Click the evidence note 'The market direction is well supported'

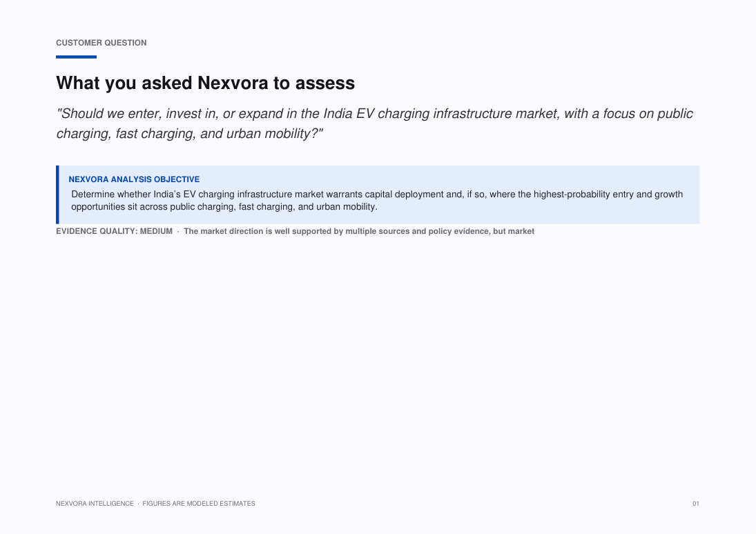coord(359,231)
